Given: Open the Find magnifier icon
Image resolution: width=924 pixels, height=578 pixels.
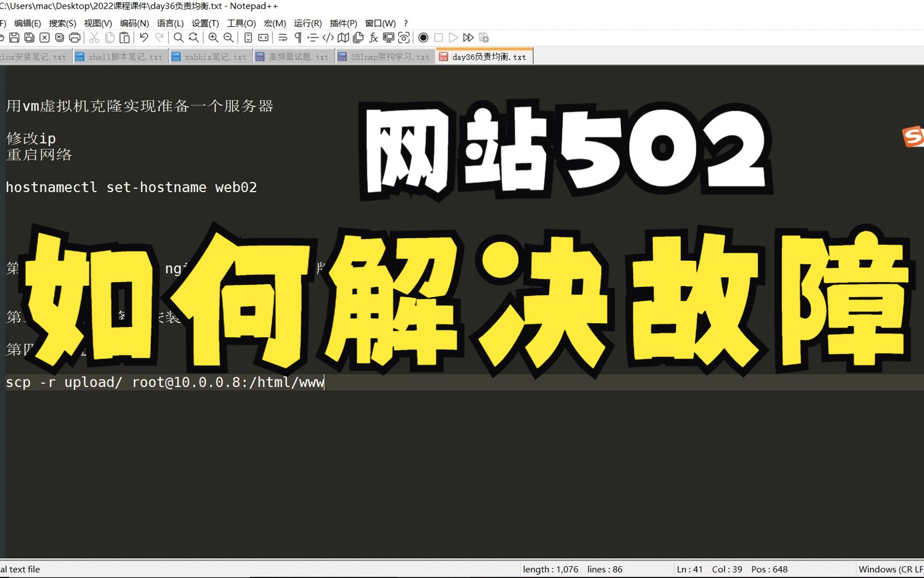Looking at the screenshot, I should (x=179, y=37).
